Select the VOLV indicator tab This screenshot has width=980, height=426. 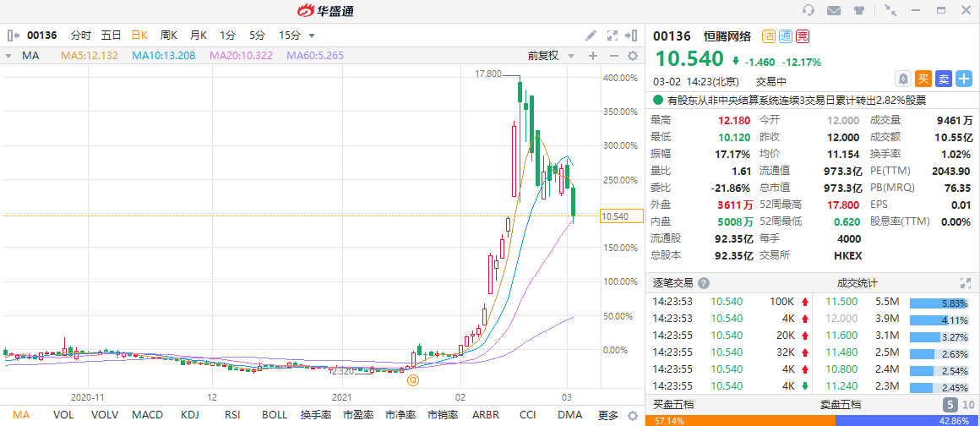point(105,415)
